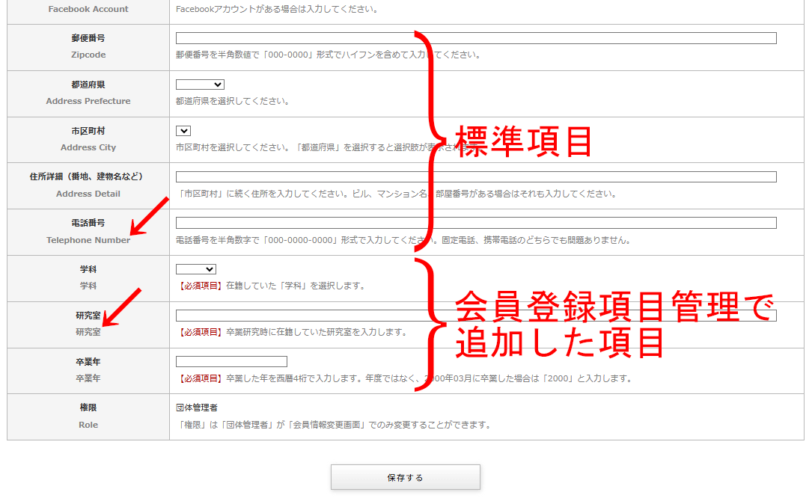
Task: Click the Telephone Number label
Action: pyautogui.click(x=87, y=240)
